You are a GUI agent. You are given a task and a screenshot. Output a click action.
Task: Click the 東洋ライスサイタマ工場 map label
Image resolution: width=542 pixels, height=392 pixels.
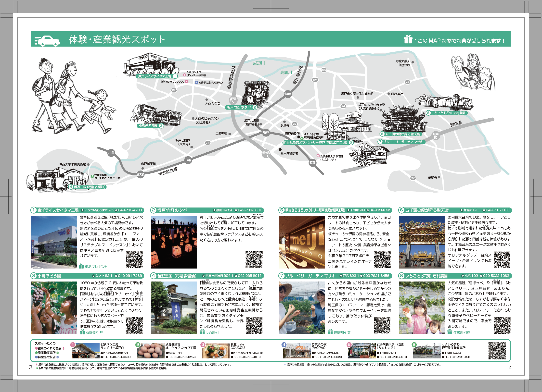click(x=156, y=76)
